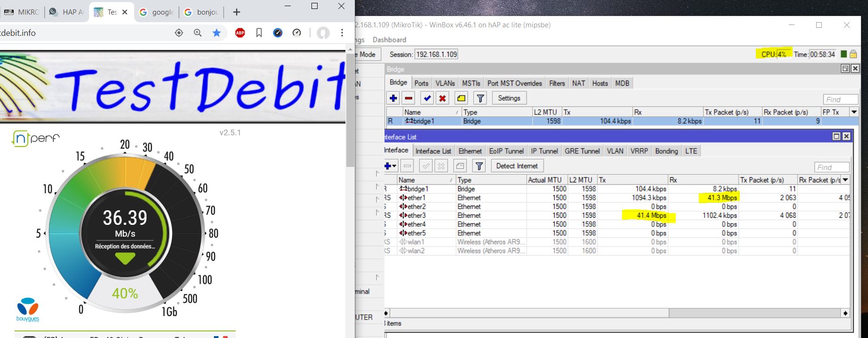Close the Bridge panel with its X

click(855, 69)
